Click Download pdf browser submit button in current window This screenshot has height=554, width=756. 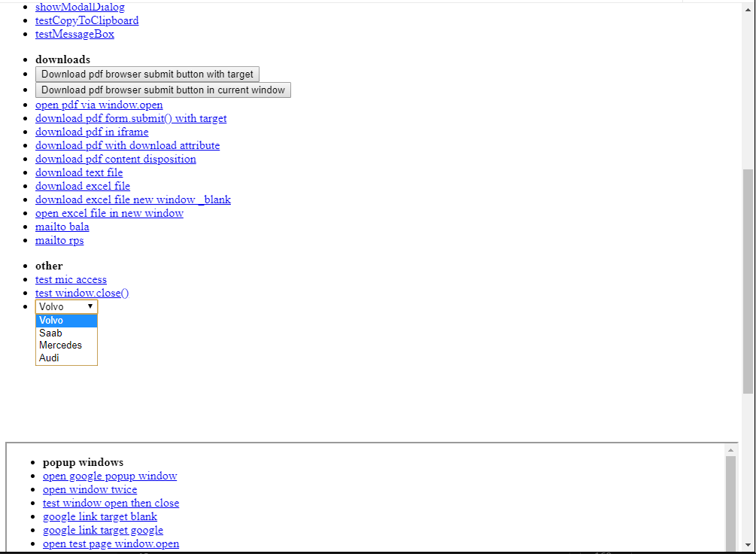point(163,90)
